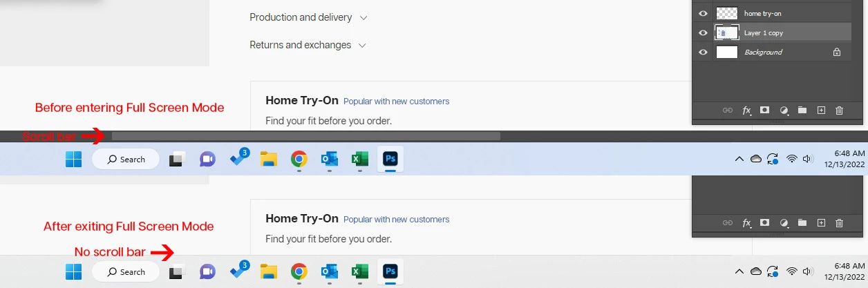Click Search in the taskbar below the scroll bar
This screenshot has height=288, width=868.
(126, 159)
